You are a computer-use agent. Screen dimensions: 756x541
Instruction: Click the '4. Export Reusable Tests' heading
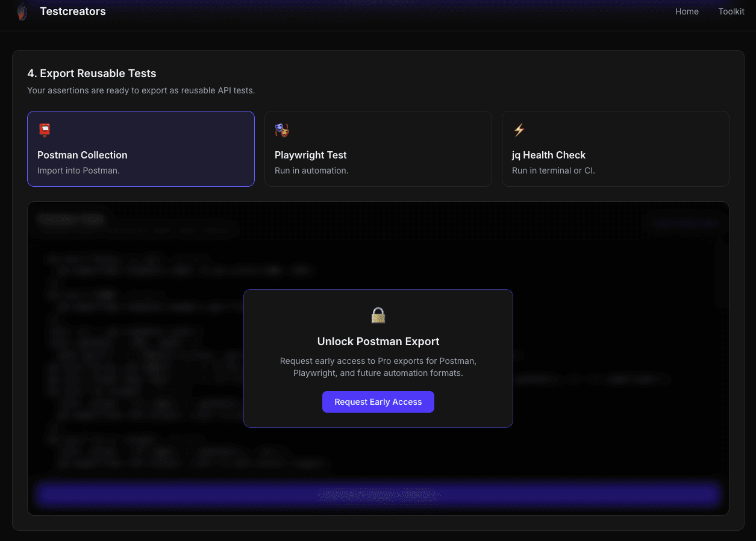pos(92,73)
